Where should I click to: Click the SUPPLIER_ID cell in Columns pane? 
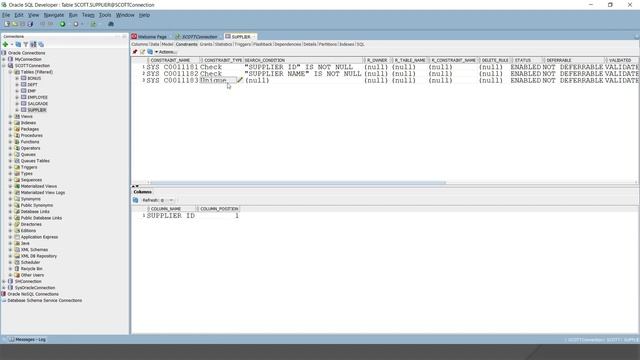click(171, 216)
